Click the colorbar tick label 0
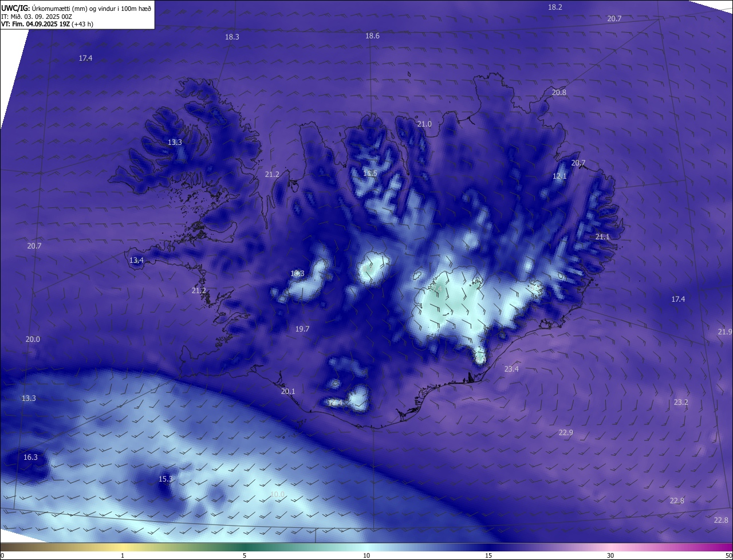The height and width of the screenshot is (560, 733). point(2,555)
